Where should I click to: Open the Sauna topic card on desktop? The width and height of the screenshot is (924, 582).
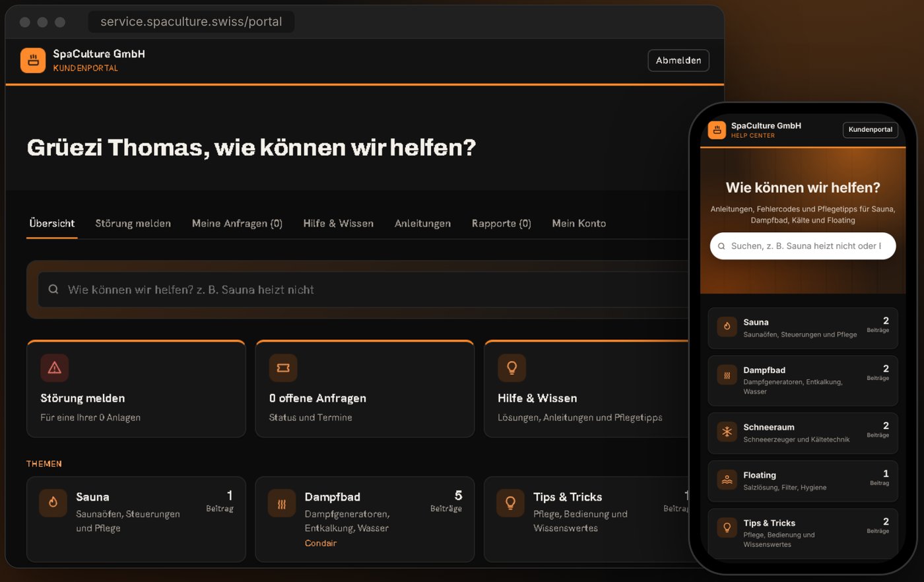[136, 519]
